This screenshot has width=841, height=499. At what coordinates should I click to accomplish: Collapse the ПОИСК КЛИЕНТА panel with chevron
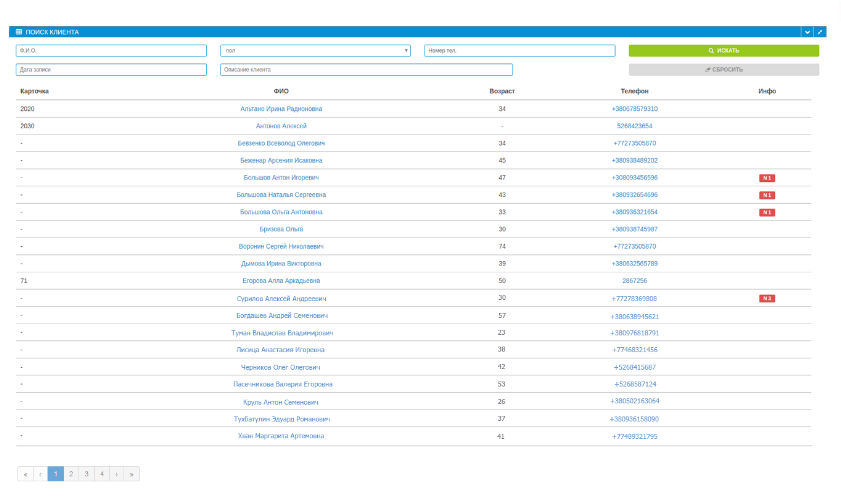[x=807, y=32]
